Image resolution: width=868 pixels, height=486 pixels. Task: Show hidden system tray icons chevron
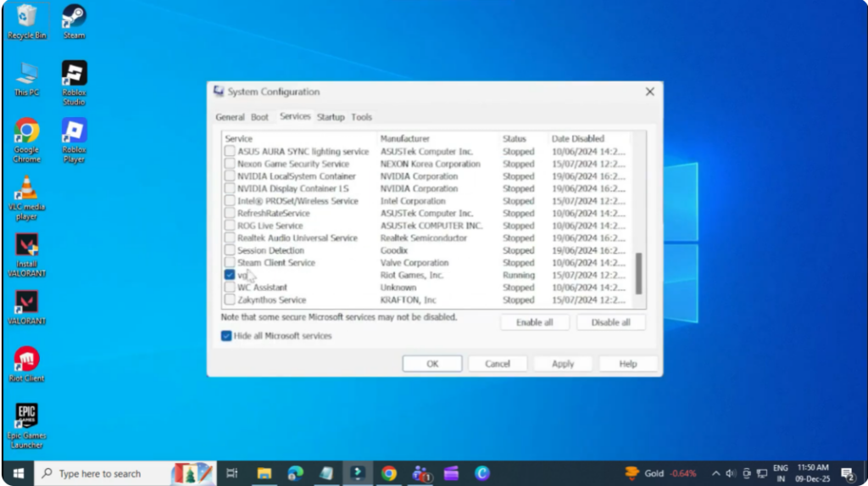click(x=715, y=473)
